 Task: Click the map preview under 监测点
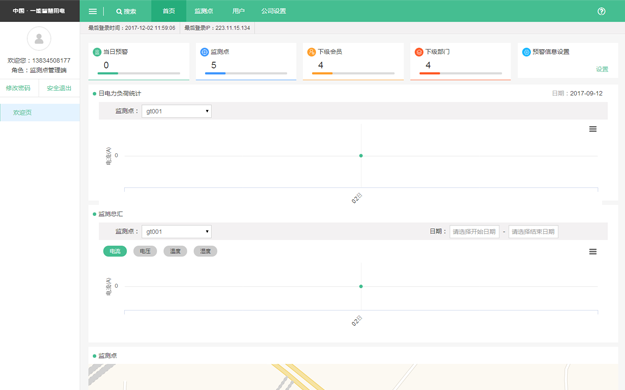click(x=353, y=377)
